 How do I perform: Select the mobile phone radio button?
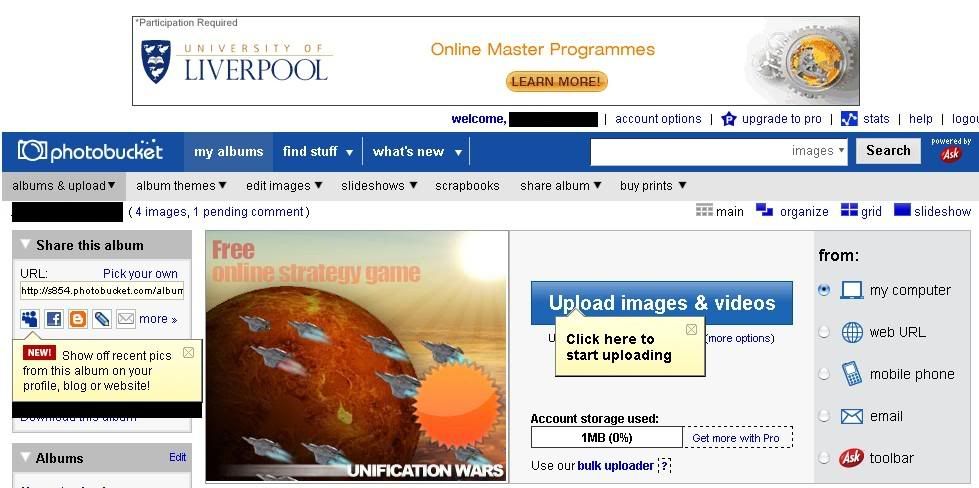coord(824,374)
